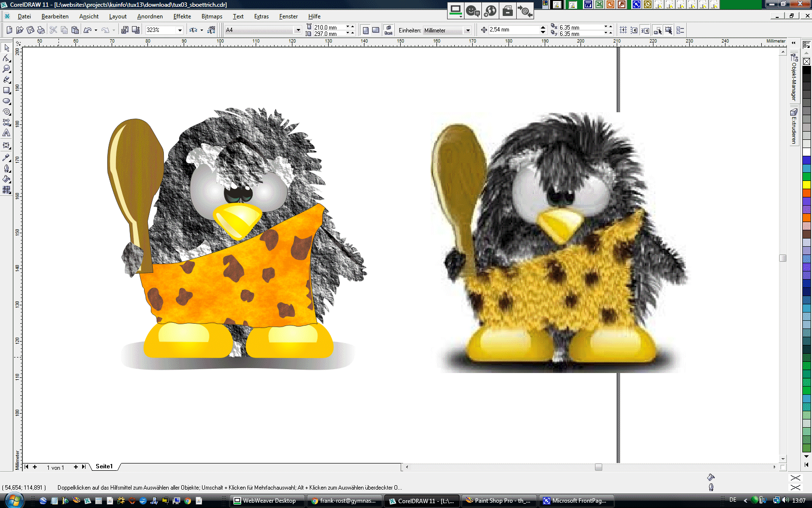The image size is (812, 508).
Task: Print the document
Action: click(41, 30)
